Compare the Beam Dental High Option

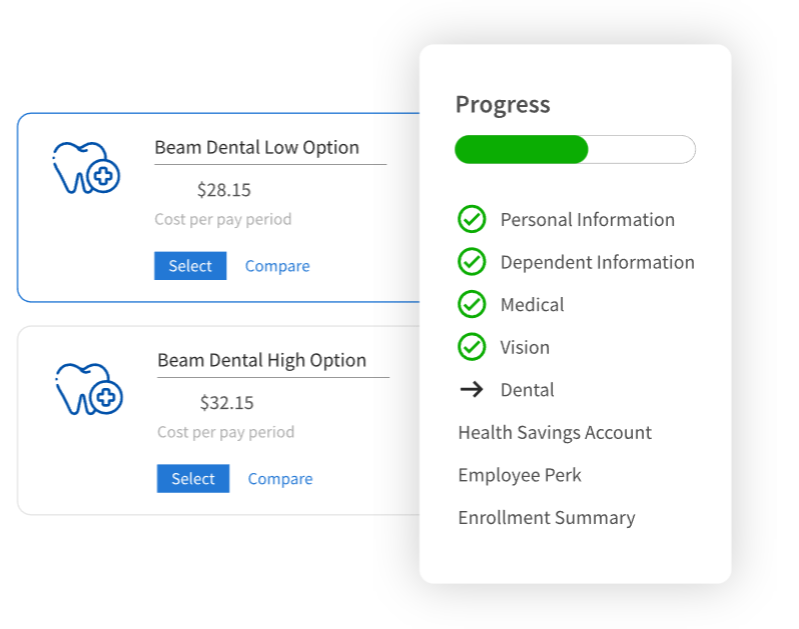[280, 479]
